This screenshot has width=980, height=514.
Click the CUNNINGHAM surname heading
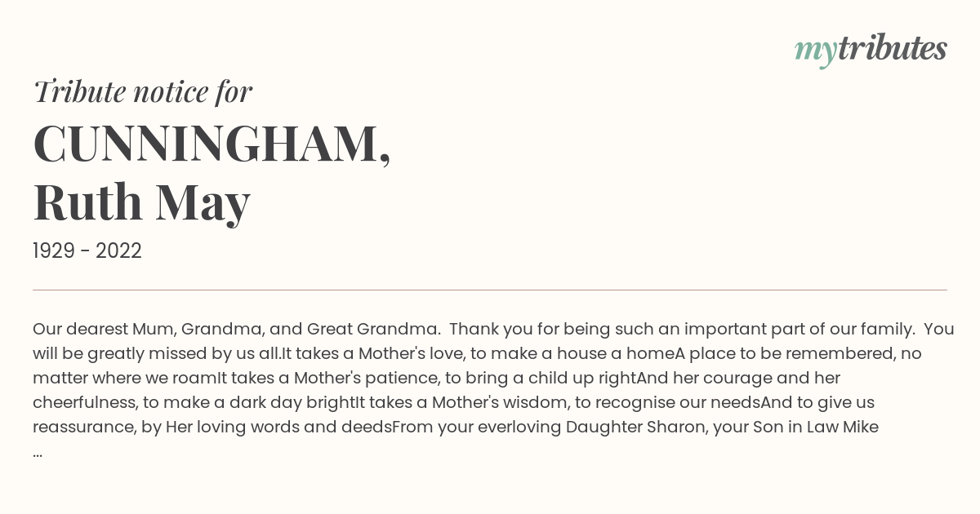[212, 144]
